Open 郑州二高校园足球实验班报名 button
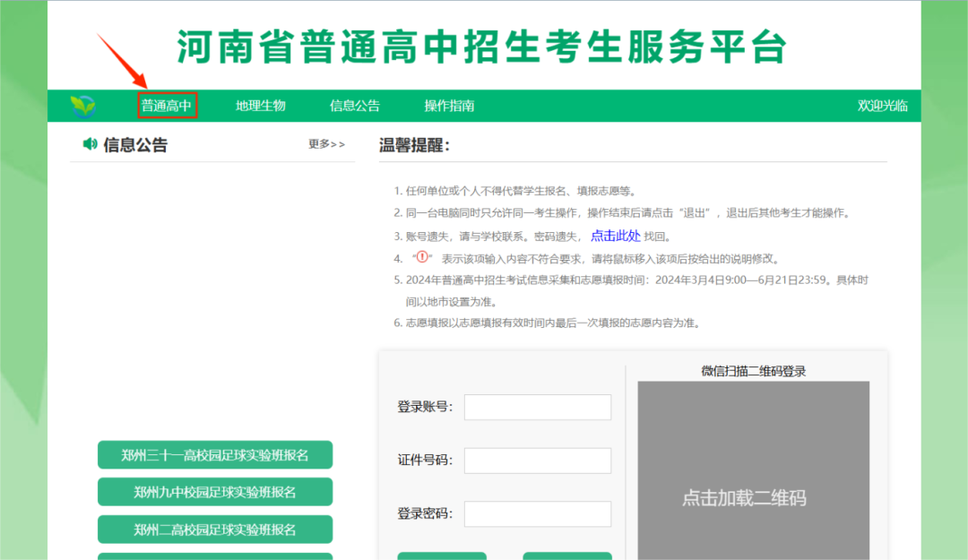The height and width of the screenshot is (560, 968). pyautogui.click(x=215, y=530)
